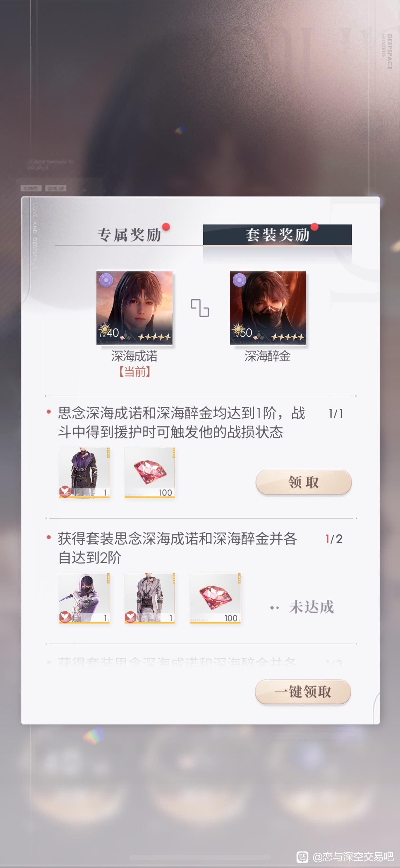The width and height of the screenshot is (400, 868).
Task: Tap the set link icon between cards
Action: pyautogui.click(x=200, y=308)
